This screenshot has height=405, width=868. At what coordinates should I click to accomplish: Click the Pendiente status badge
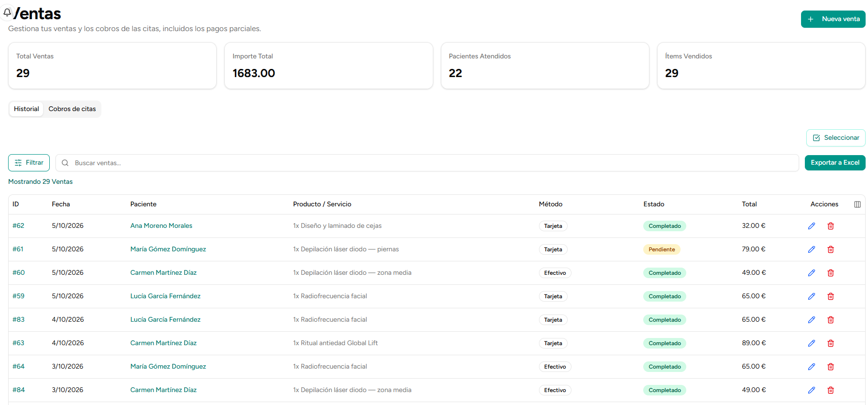tap(662, 249)
